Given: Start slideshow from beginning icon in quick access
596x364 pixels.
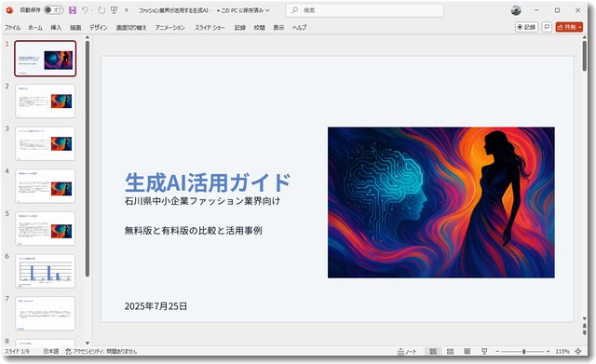Looking at the screenshot, I should 114,10.
